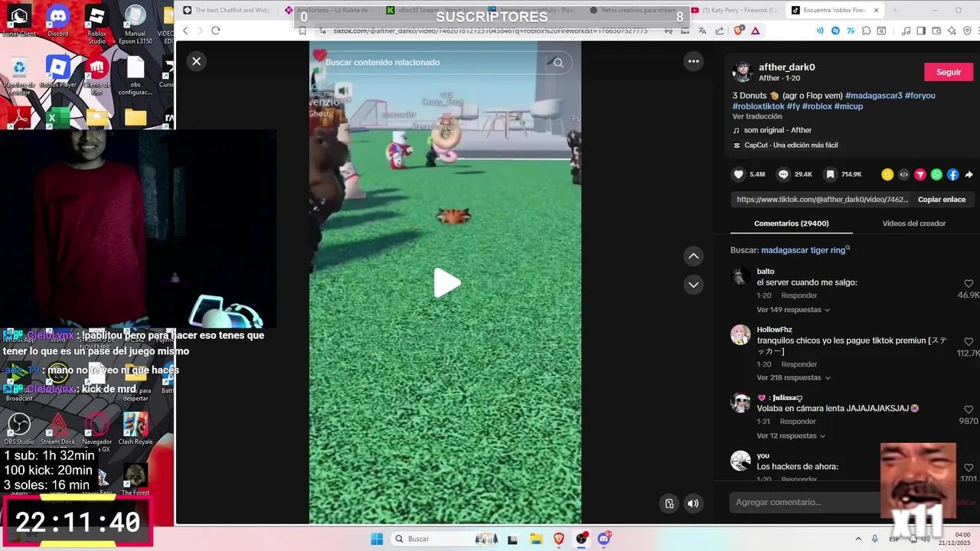Viewport: 980px width, 551px height.
Task: Reply to Julissa's comment via Responder
Action: point(798,422)
